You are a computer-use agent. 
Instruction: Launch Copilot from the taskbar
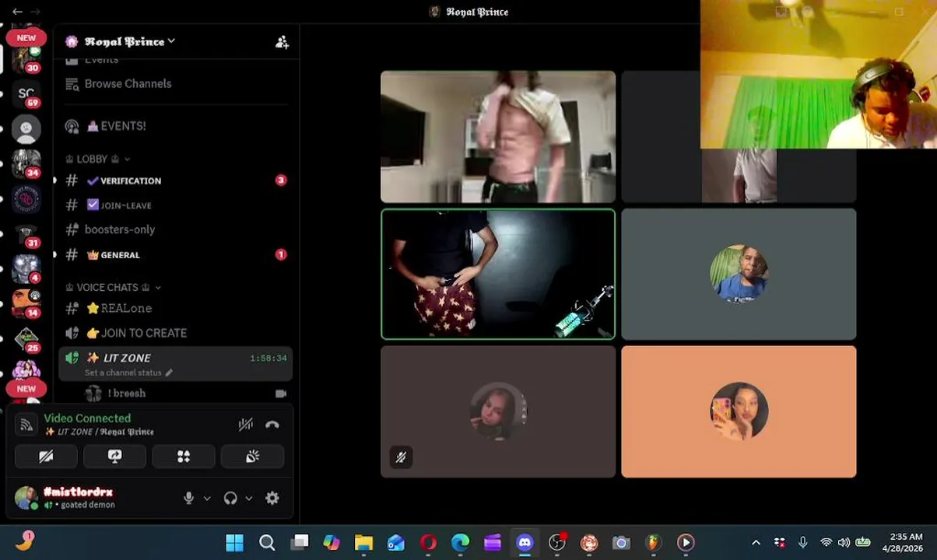[332, 542]
